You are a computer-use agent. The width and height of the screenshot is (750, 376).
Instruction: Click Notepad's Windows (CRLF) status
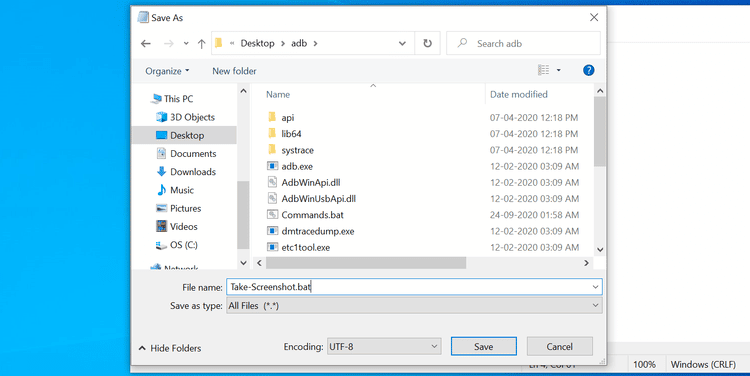tap(703, 365)
